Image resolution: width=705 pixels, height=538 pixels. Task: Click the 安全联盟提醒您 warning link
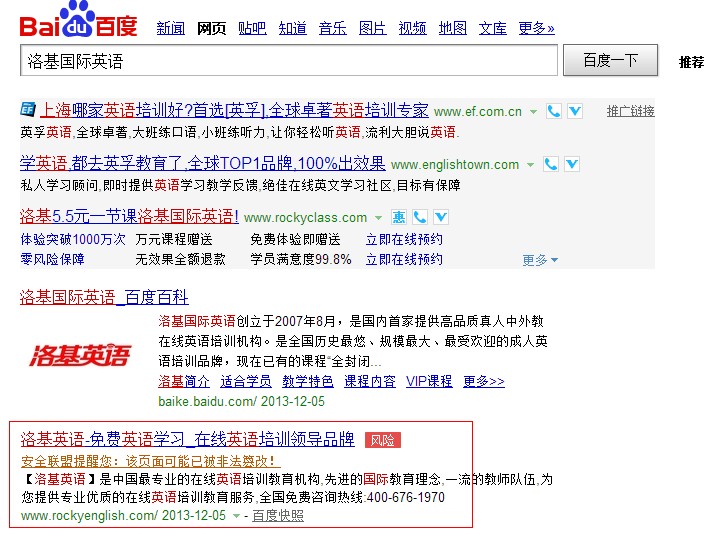151,461
